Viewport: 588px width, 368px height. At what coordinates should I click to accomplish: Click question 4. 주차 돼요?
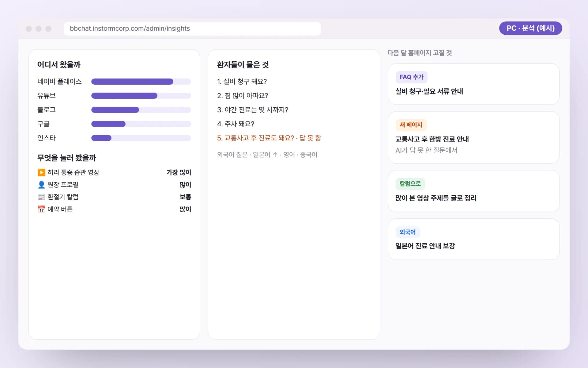[x=236, y=124]
